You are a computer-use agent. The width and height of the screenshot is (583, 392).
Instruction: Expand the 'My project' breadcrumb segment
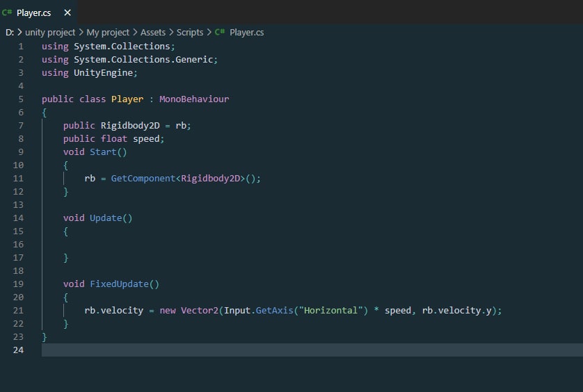point(108,32)
